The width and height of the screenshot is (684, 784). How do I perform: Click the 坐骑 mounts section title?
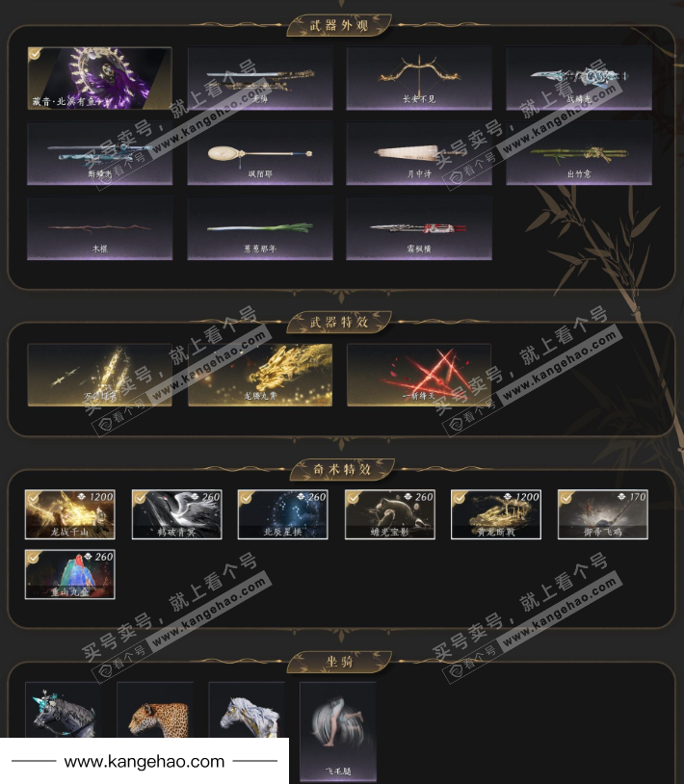click(x=339, y=662)
